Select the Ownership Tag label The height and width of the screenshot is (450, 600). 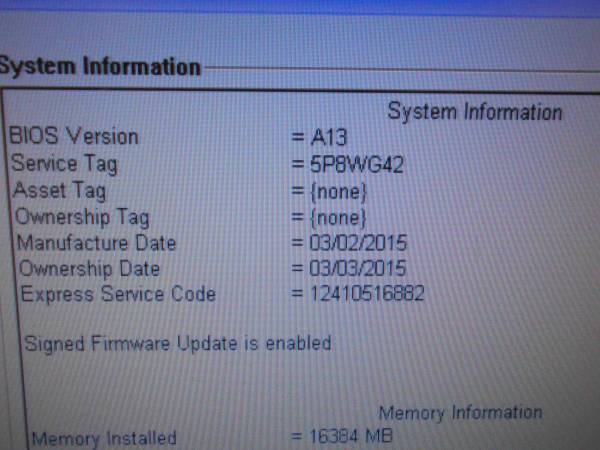81,216
